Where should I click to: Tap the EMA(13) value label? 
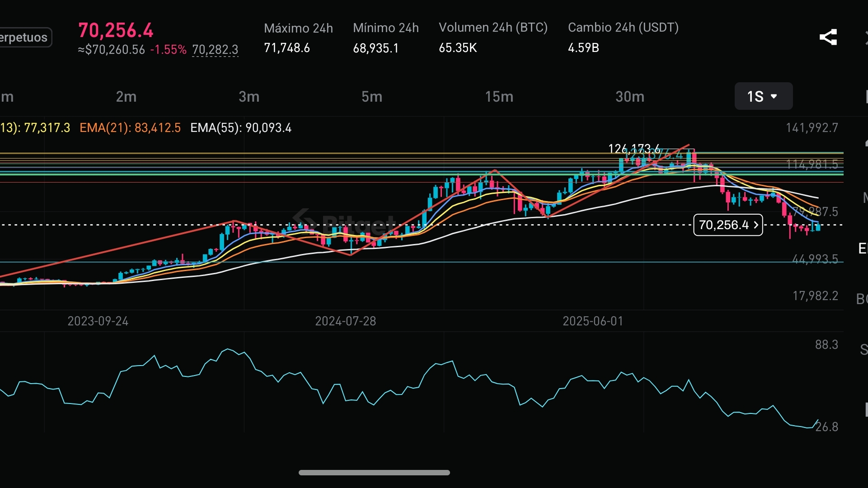pos(35,128)
